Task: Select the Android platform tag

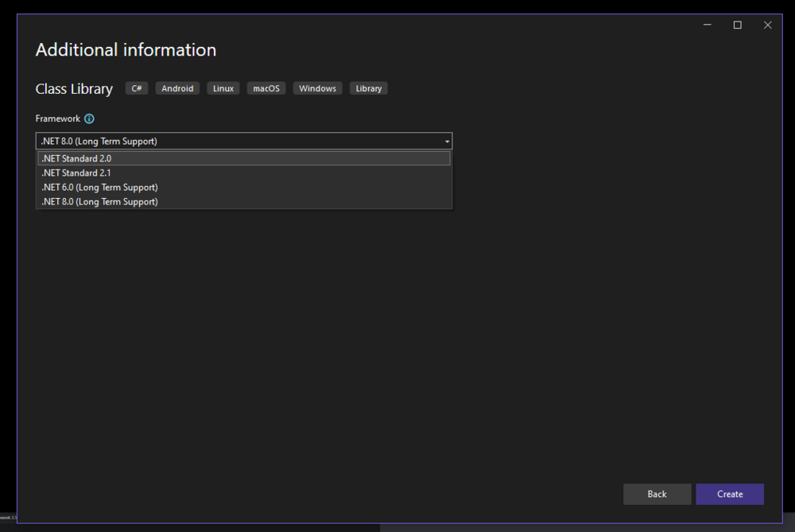Action: click(176, 87)
